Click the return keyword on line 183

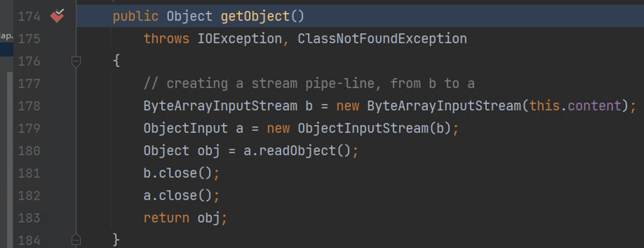[166, 218]
